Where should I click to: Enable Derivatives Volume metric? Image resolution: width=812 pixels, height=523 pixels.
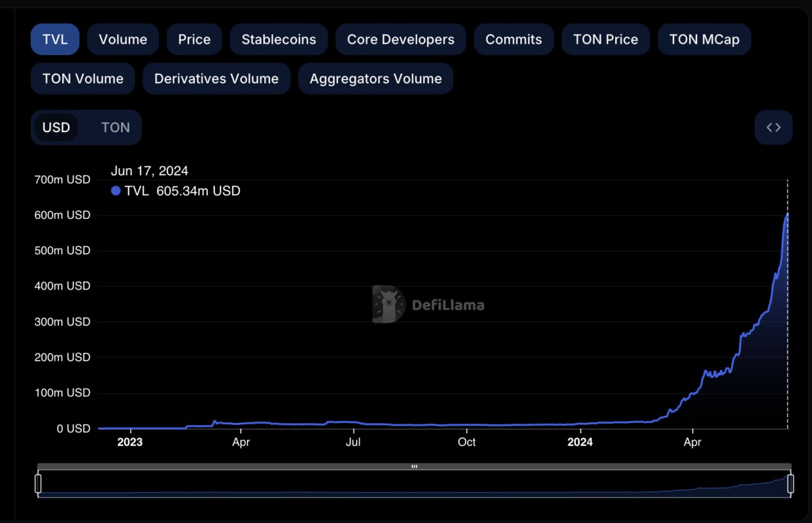pos(216,78)
